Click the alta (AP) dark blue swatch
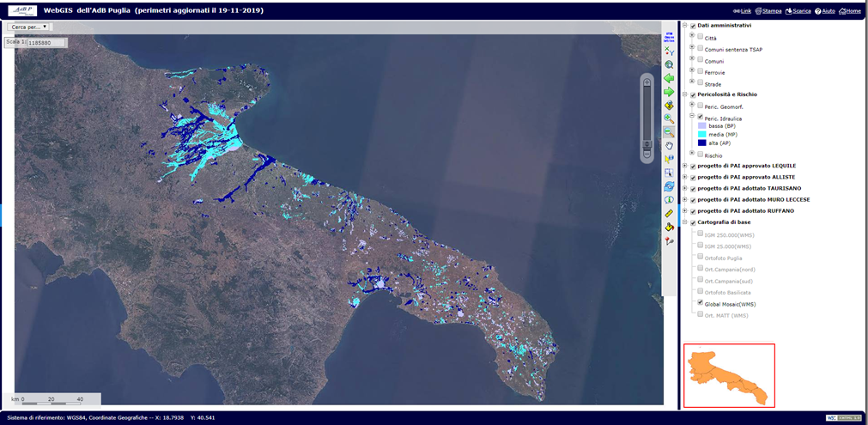The height and width of the screenshot is (425, 868). point(702,143)
